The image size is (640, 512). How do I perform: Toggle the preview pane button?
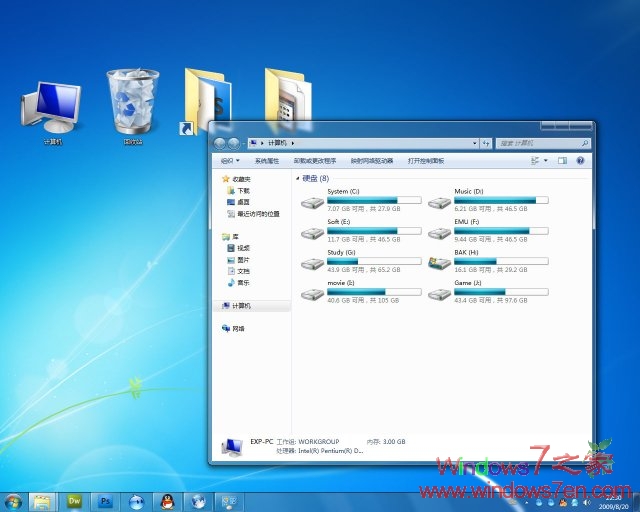click(562, 161)
